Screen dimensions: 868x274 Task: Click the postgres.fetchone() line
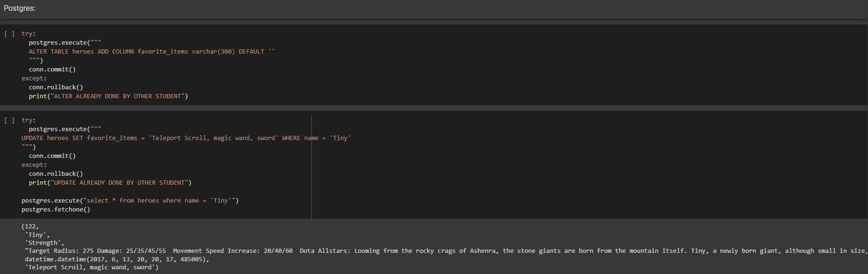pyautogui.click(x=56, y=210)
